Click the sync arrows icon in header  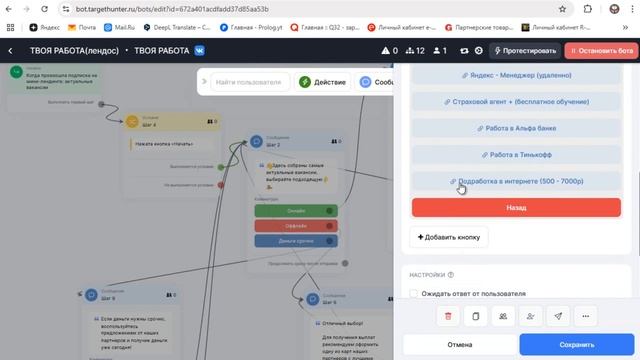pyautogui.click(x=464, y=51)
